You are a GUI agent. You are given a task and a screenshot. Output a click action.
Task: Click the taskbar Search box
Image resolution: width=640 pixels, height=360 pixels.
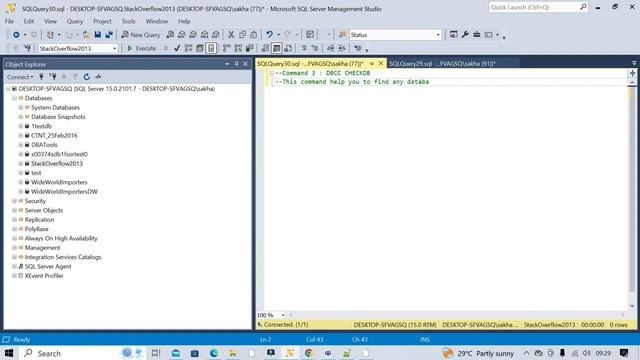click(81, 353)
